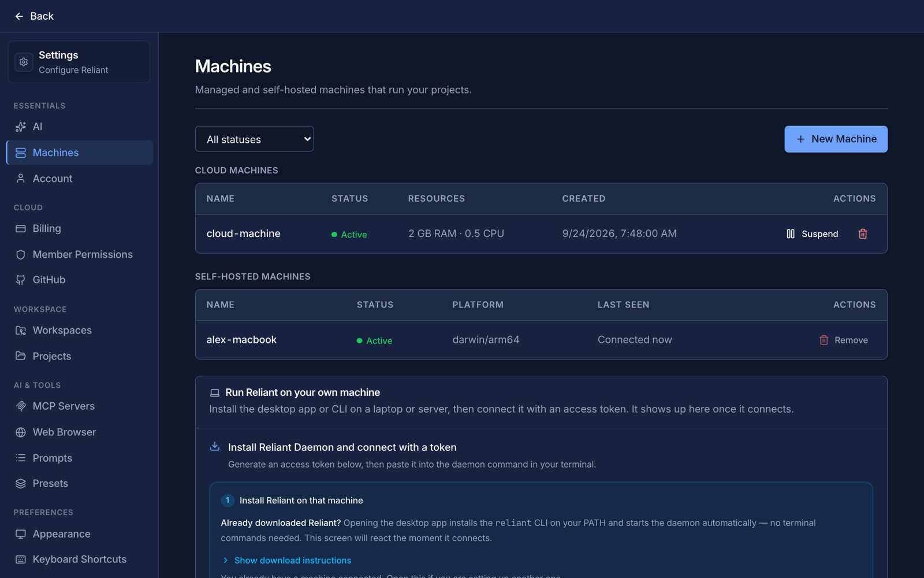Click the MCP Servers icon
Image resolution: width=924 pixels, height=578 pixels.
(x=21, y=406)
